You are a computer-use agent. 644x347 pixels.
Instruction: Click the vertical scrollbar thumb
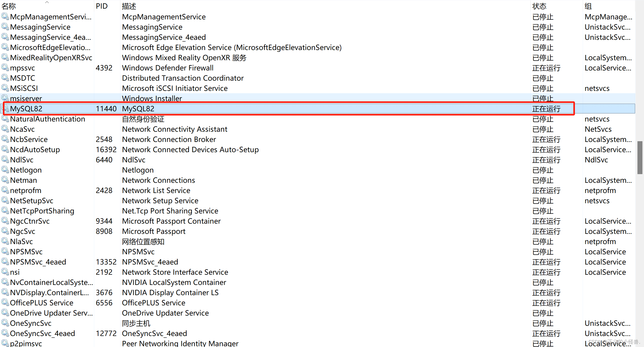(x=640, y=158)
